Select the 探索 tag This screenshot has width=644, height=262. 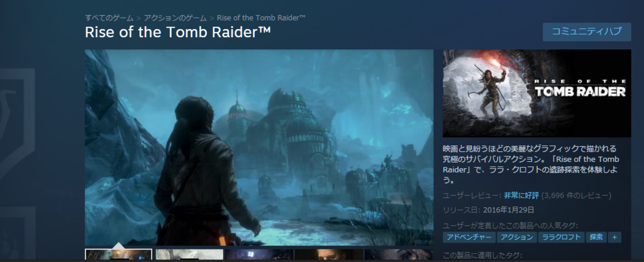coord(596,237)
